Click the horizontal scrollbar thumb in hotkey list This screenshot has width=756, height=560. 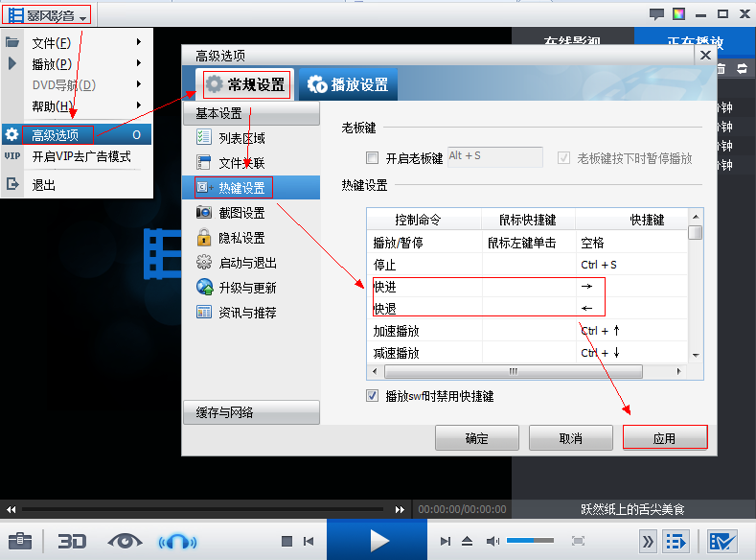coord(513,371)
